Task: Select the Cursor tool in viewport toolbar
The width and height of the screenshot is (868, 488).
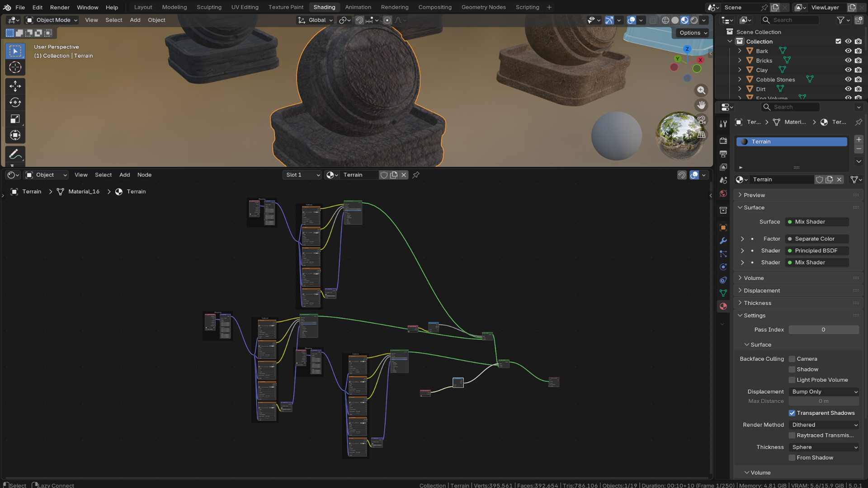Action: click(15, 67)
